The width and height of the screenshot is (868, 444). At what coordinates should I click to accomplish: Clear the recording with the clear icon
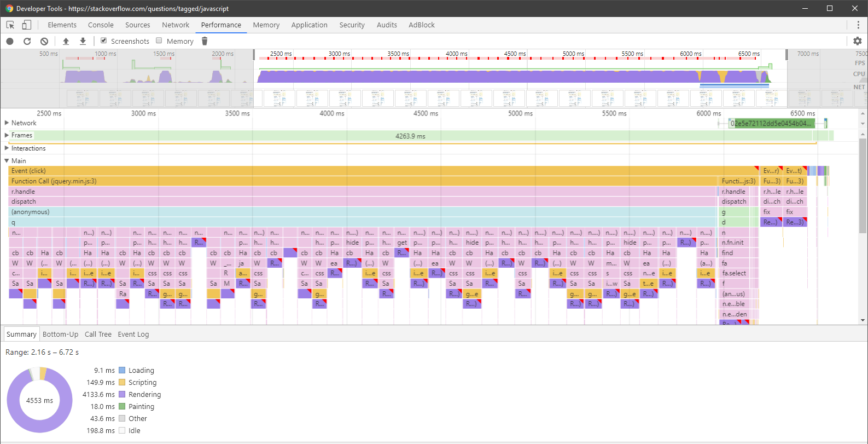point(44,41)
